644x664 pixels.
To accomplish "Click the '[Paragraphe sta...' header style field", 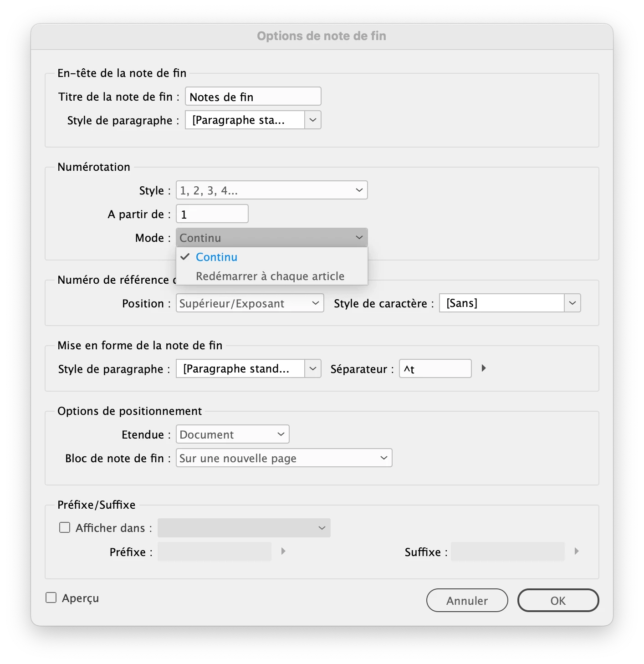I will [245, 120].
